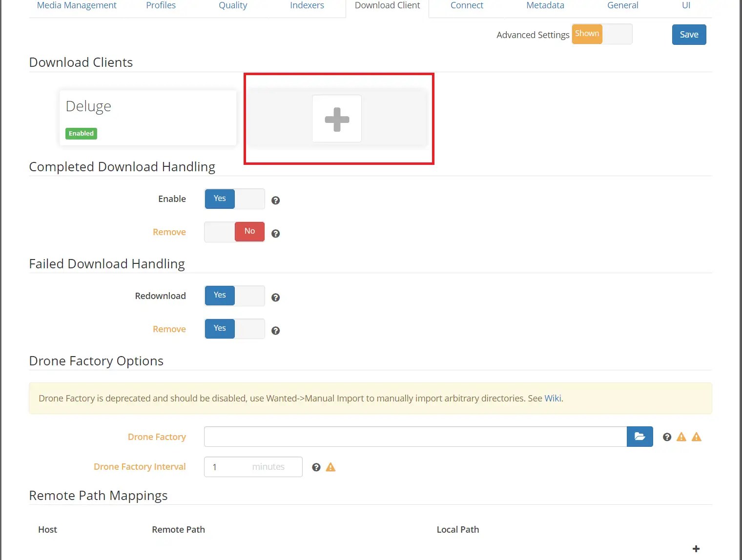The width and height of the screenshot is (742, 560).
Task: Toggle the Redownload switch
Action: (x=235, y=296)
